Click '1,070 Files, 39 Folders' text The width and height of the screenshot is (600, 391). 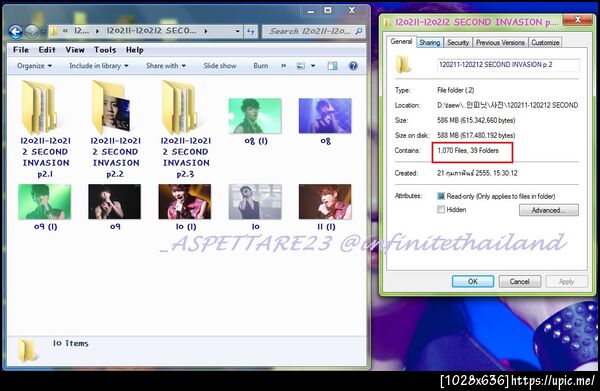(468, 151)
